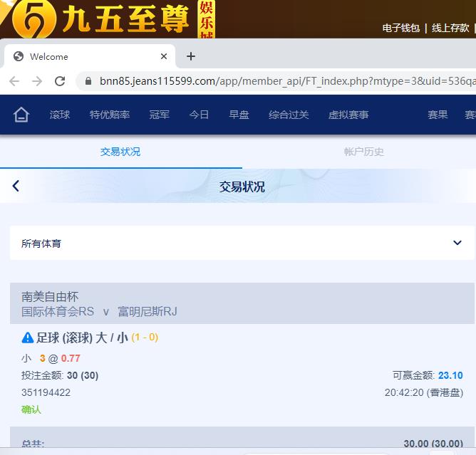
Task: Switch to the 帐户历史 tab
Action: pos(363,152)
